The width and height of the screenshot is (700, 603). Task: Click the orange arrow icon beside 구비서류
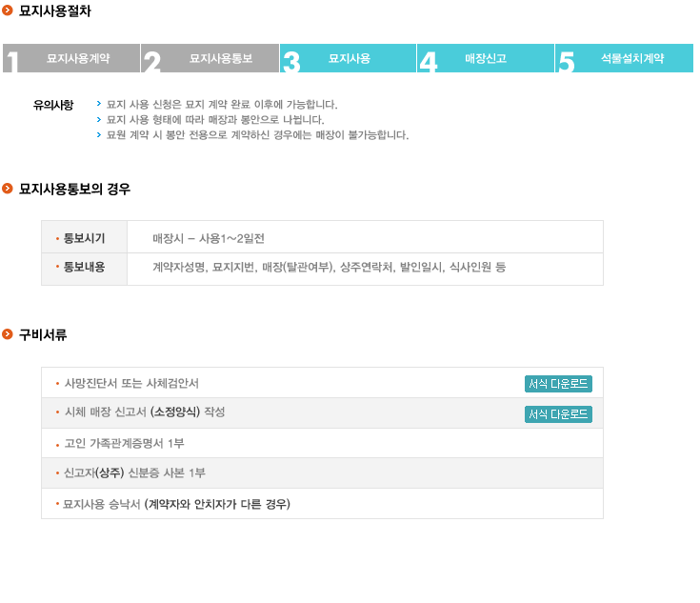(8, 334)
